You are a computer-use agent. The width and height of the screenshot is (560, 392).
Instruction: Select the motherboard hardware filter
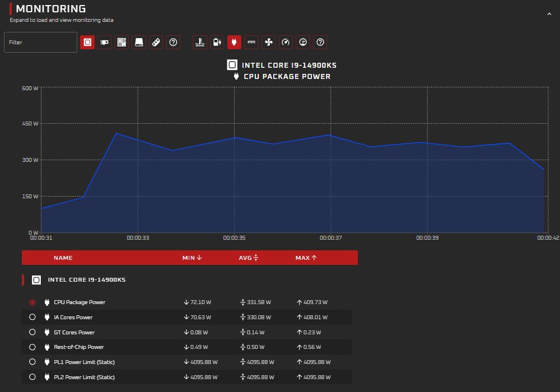pos(122,42)
